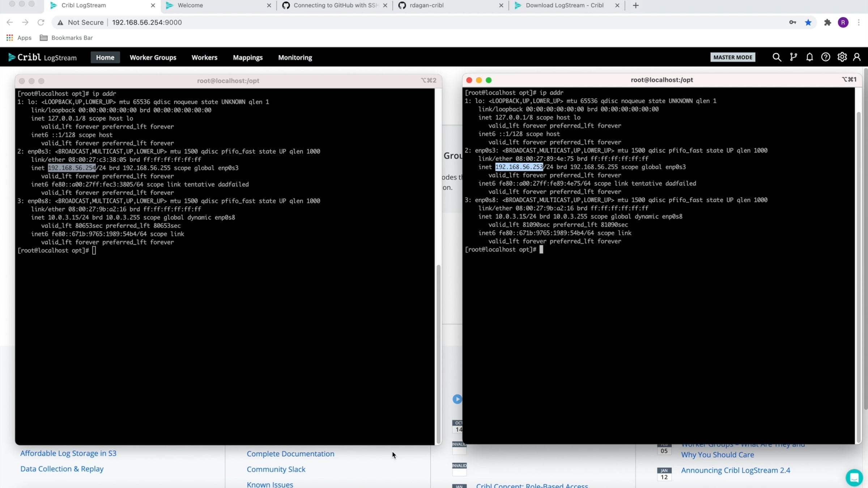Click the Cribl LogStream logo
Screen dimensions: 868x488
click(42, 57)
